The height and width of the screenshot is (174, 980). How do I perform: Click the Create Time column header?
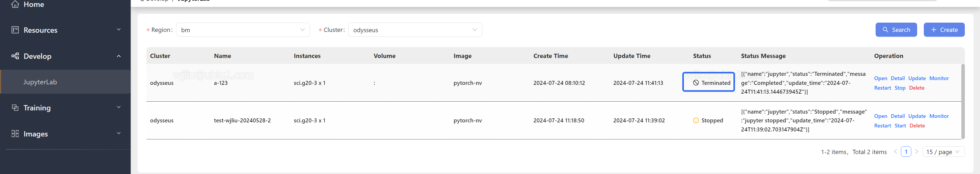(550, 56)
